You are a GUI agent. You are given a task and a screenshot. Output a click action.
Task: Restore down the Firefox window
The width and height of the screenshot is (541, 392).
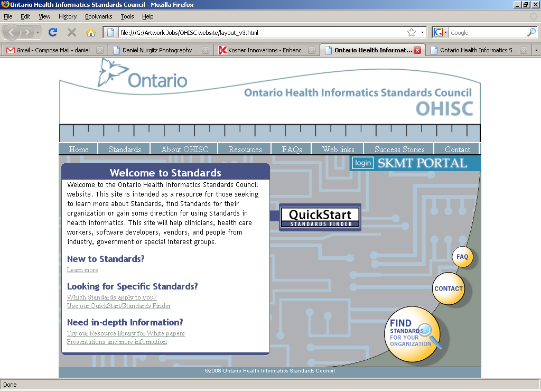pos(526,4)
